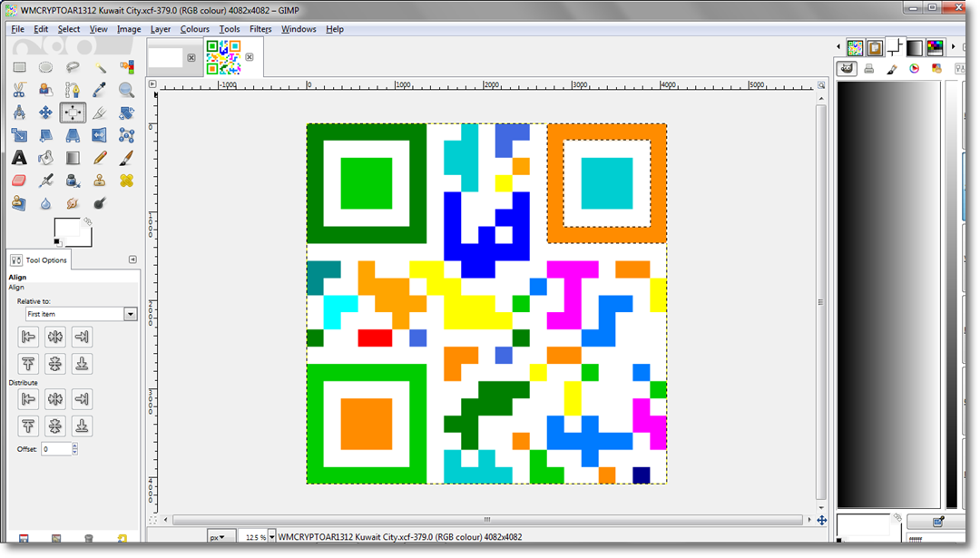The image size is (980, 558).
Task: Choose the Pencil tool
Action: pos(100,158)
